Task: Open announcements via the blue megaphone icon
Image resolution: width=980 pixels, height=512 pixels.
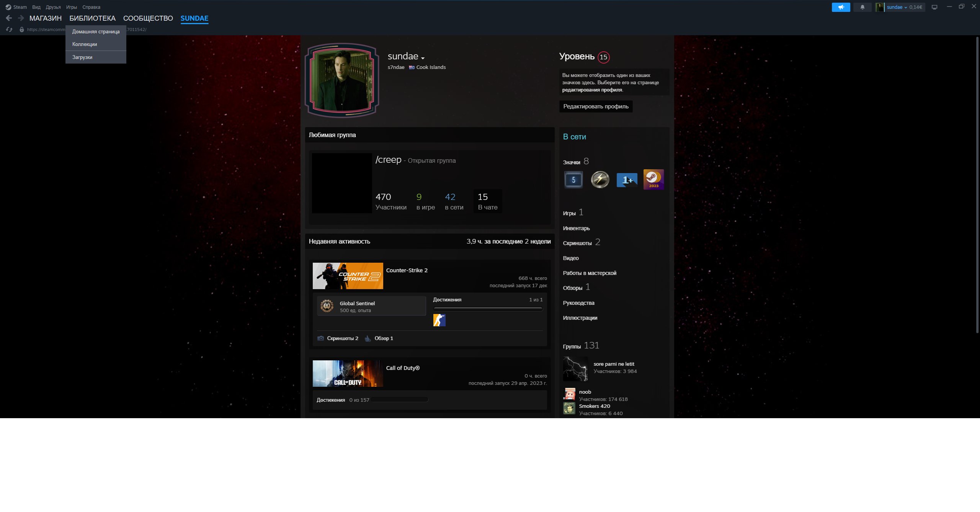Action: (x=841, y=7)
